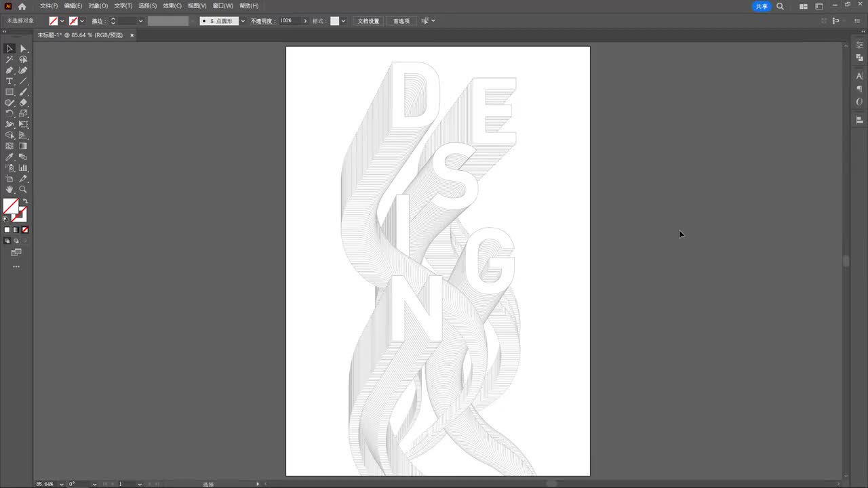Select the Perspective Grid tool
The height and width of the screenshot is (488, 868).
(x=23, y=136)
